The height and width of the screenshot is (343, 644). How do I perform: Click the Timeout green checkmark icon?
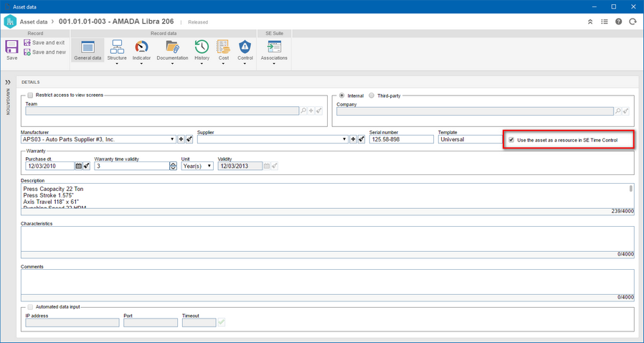click(222, 322)
